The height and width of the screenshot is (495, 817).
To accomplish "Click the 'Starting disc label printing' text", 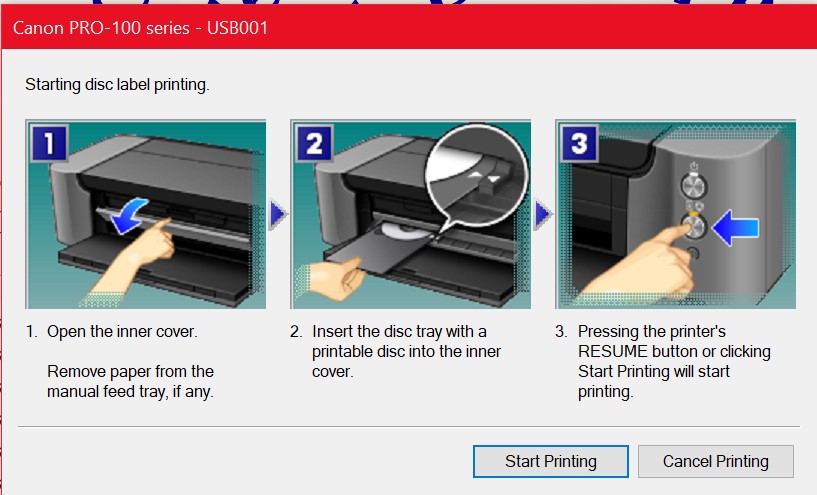I will [x=117, y=84].
